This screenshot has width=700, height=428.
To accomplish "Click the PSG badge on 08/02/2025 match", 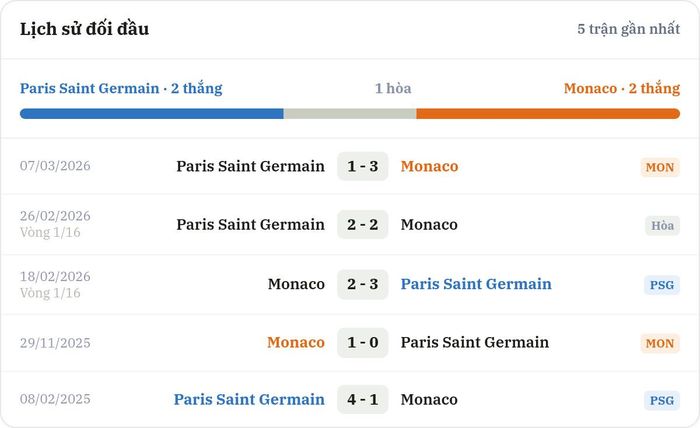I will click(x=662, y=400).
